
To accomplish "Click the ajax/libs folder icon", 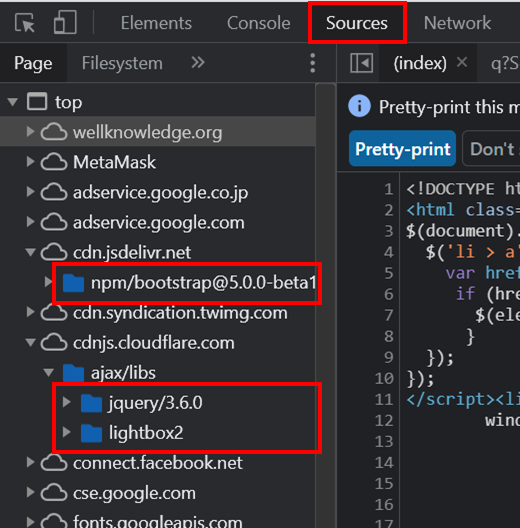I will [73, 373].
